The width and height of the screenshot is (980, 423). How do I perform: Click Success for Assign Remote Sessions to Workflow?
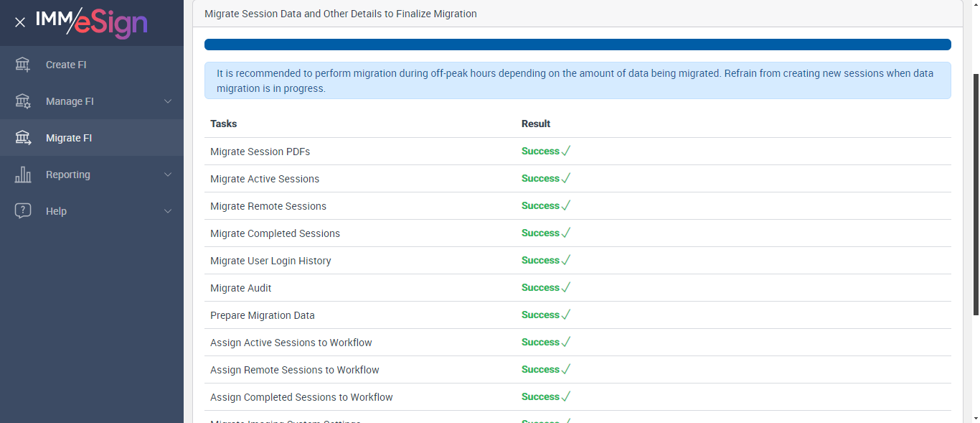tap(540, 369)
